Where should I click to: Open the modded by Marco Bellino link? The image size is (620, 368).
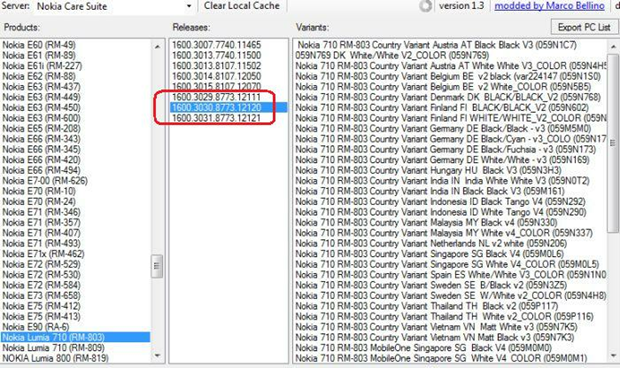click(549, 6)
